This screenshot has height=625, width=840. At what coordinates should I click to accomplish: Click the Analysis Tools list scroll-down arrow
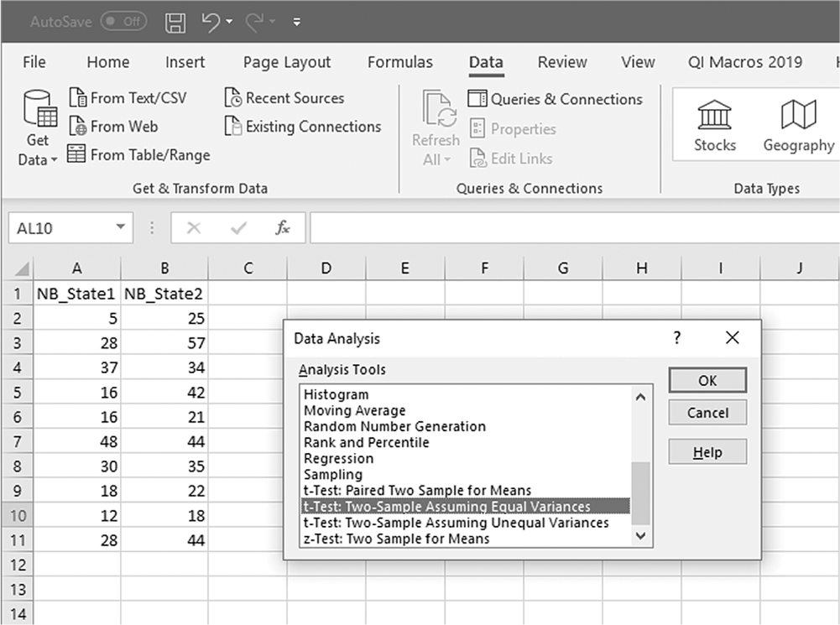pyautogui.click(x=641, y=535)
